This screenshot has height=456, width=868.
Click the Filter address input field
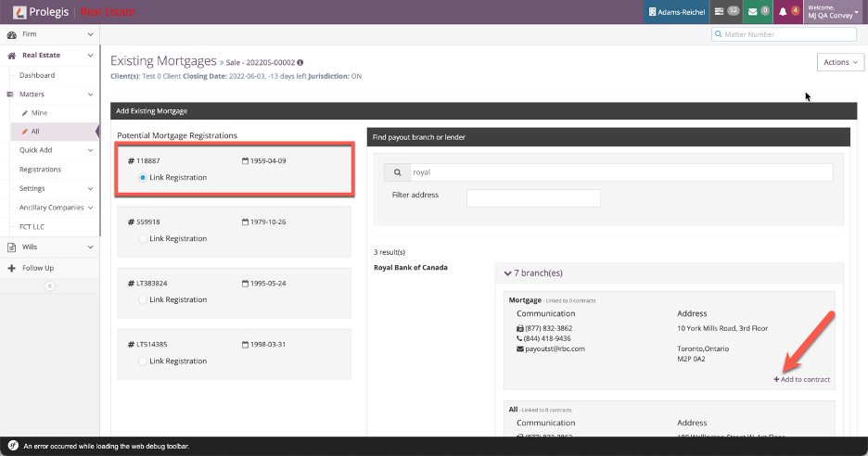533,197
